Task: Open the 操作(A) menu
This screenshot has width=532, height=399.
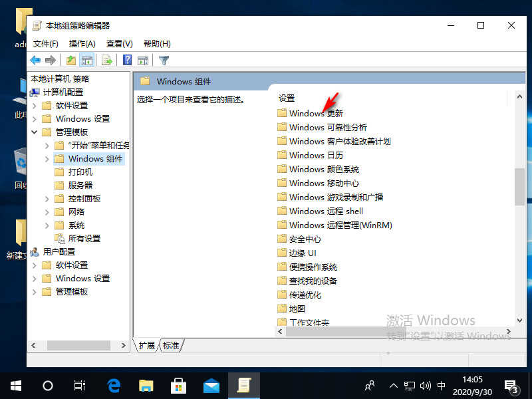Action: (82, 44)
